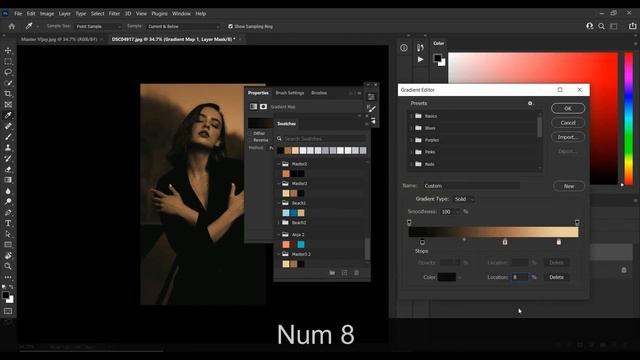Viewport: 640px width, 360px height.
Task: Select the Crop tool
Action: tap(8, 93)
